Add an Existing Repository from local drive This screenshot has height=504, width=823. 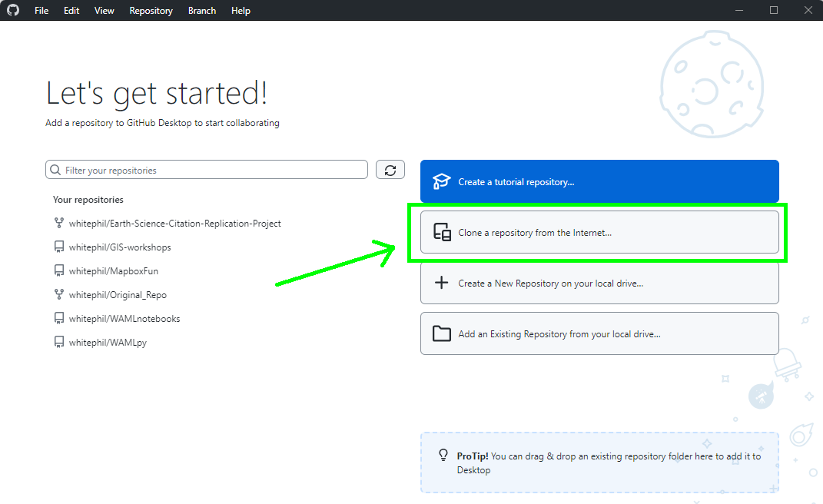tap(599, 333)
